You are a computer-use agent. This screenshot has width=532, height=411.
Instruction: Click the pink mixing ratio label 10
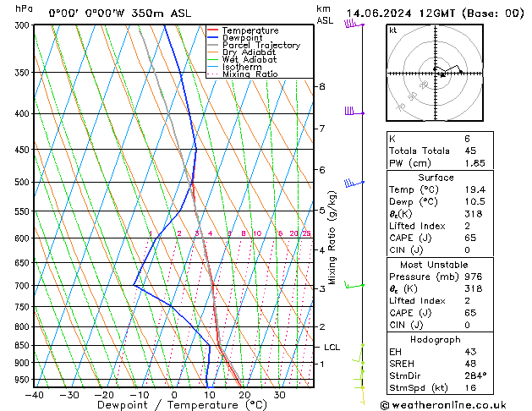coord(257,233)
